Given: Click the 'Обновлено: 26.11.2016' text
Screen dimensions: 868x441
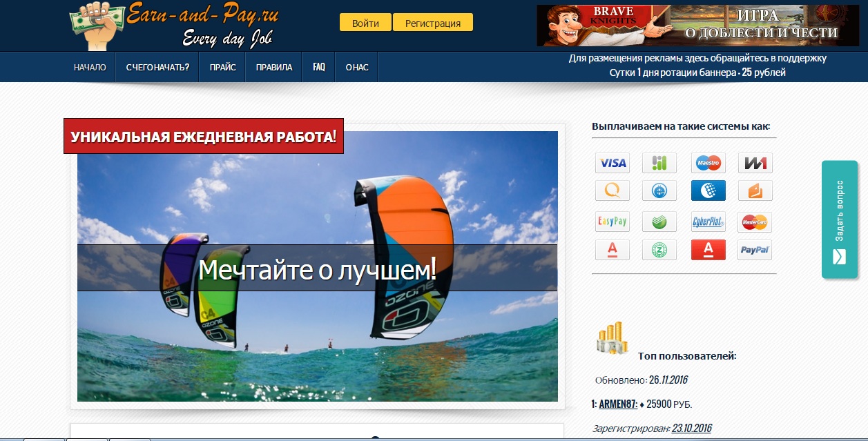Looking at the screenshot, I should (x=642, y=380).
